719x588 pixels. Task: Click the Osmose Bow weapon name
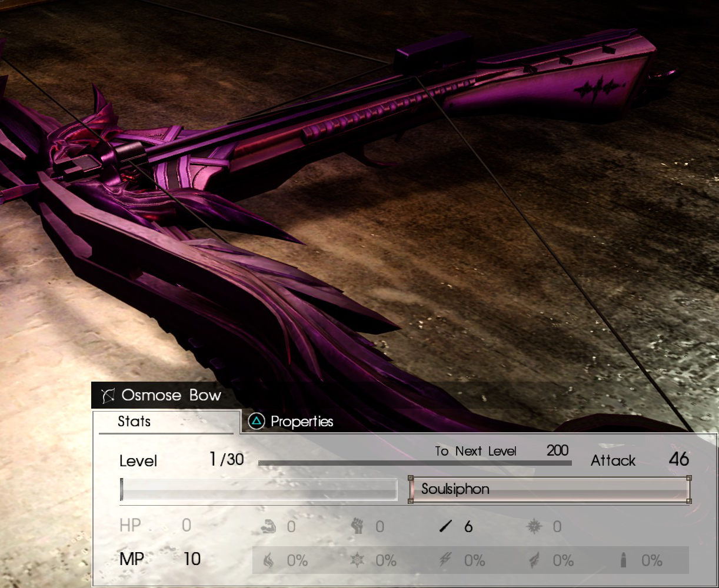click(x=171, y=395)
